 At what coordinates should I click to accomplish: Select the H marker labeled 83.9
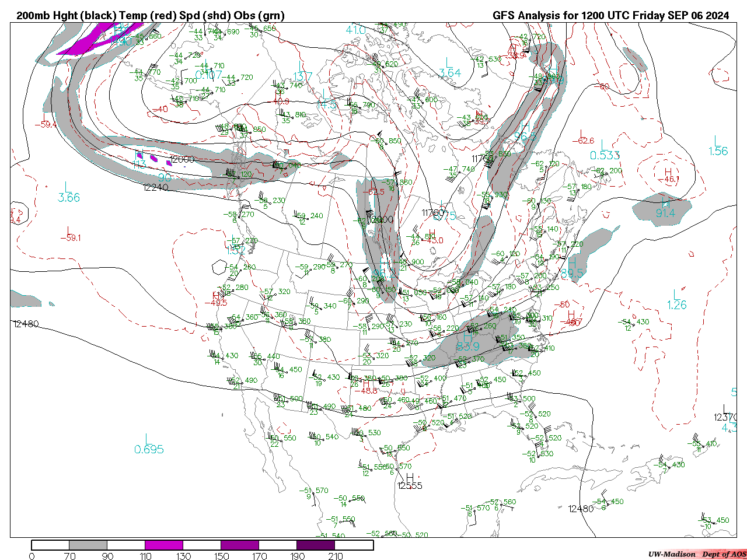click(467, 337)
